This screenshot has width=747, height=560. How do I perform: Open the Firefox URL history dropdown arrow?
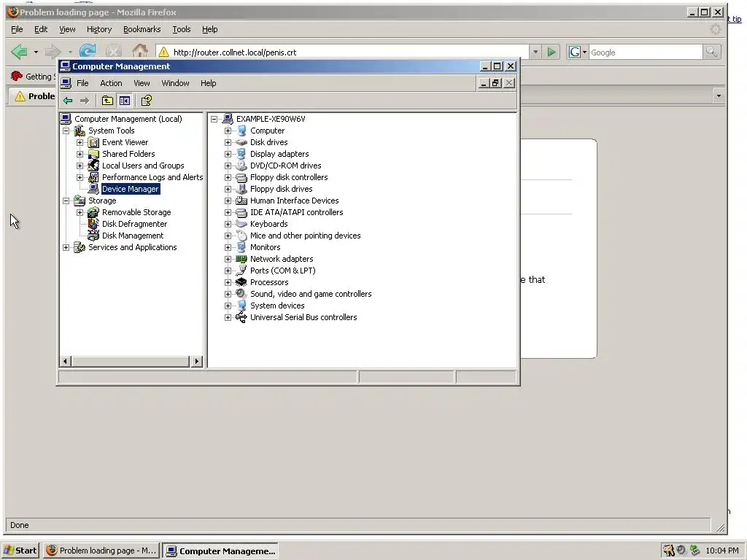point(535,52)
